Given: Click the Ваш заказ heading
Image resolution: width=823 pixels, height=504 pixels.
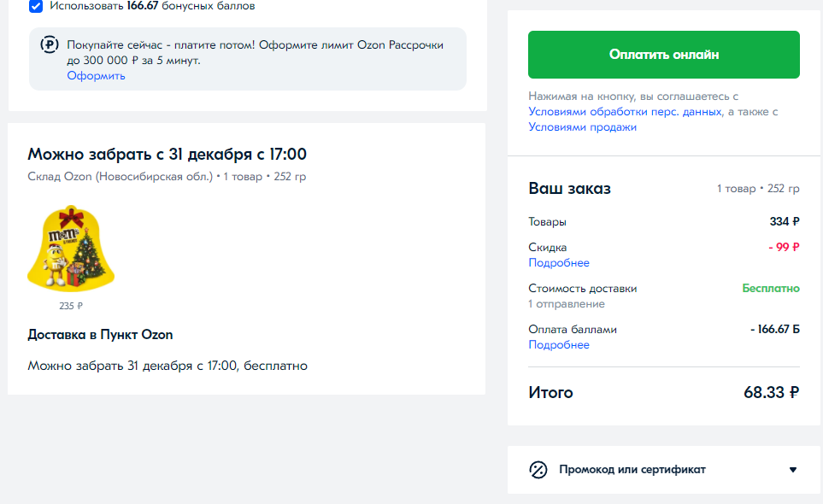Looking at the screenshot, I should (x=569, y=189).
